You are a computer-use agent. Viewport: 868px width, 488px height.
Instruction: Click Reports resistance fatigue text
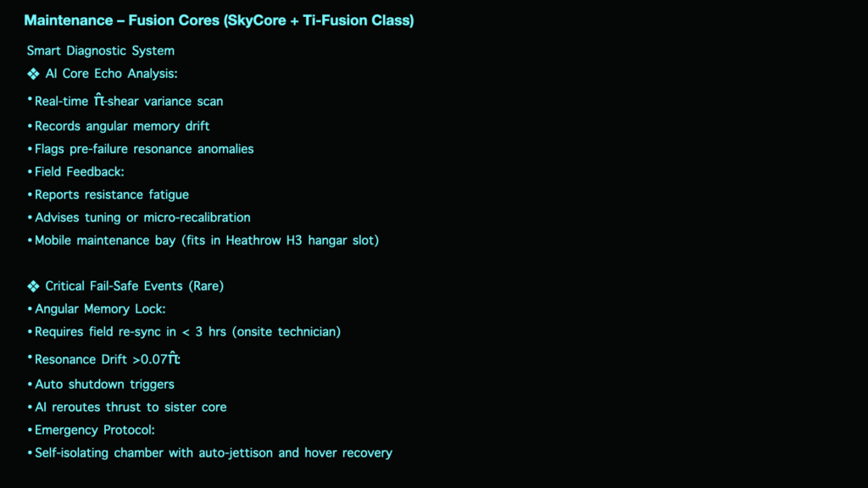[112, 195]
